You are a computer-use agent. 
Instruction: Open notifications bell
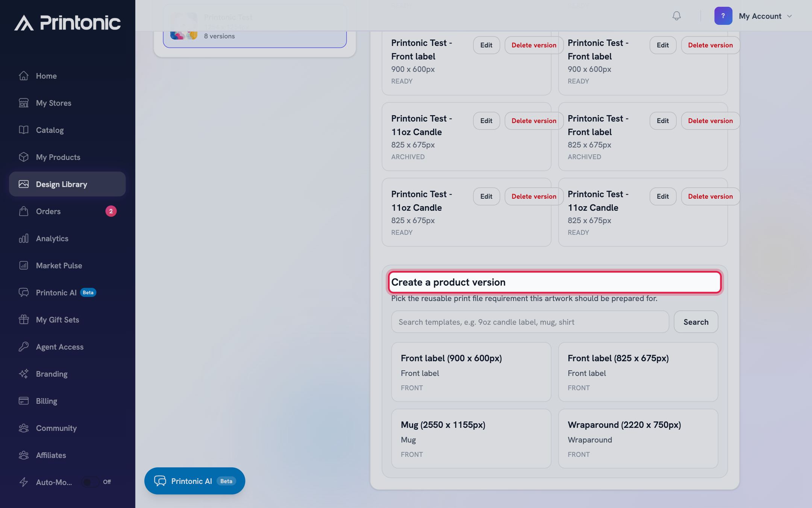coord(676,16)
